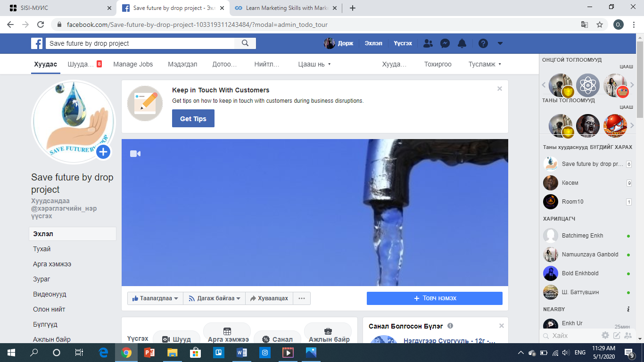Open the notifications bell icon
Image resolution: width=644 pixels, height=362 pixels.
pyautogui.click(x=462, y=43)
